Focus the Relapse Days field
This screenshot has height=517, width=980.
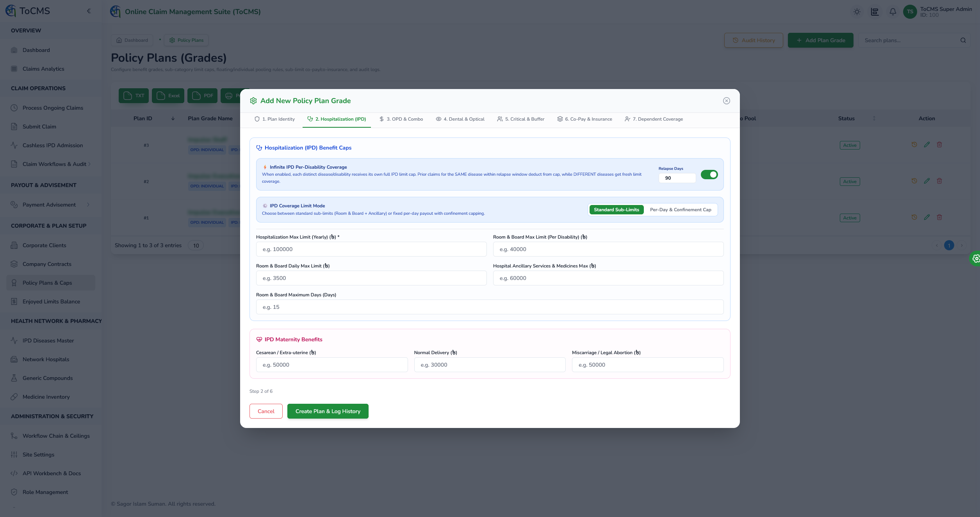click(x=677, y=178)
